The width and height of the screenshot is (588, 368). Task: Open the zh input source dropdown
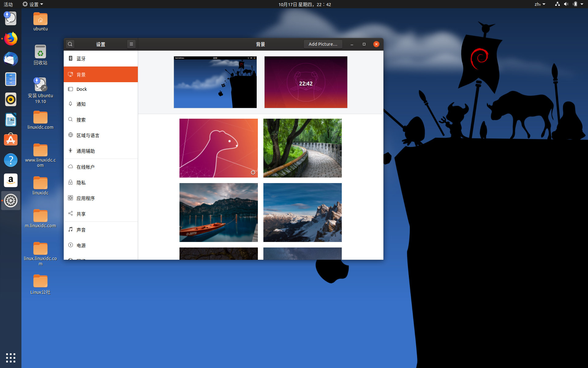[x=540, y=4]
